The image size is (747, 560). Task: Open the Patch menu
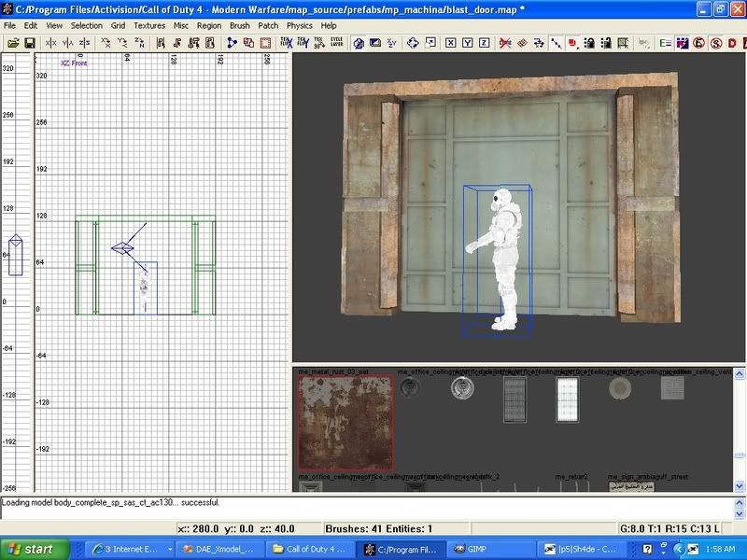268,26
